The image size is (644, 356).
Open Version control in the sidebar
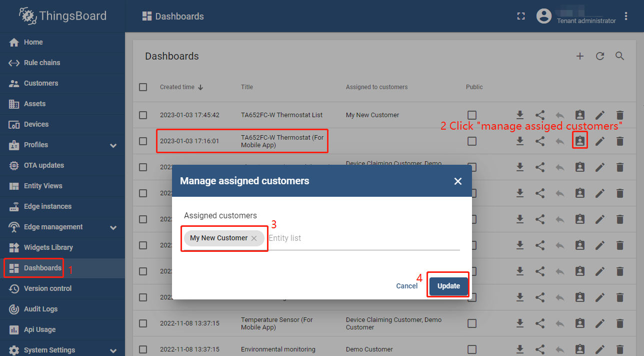62,288
